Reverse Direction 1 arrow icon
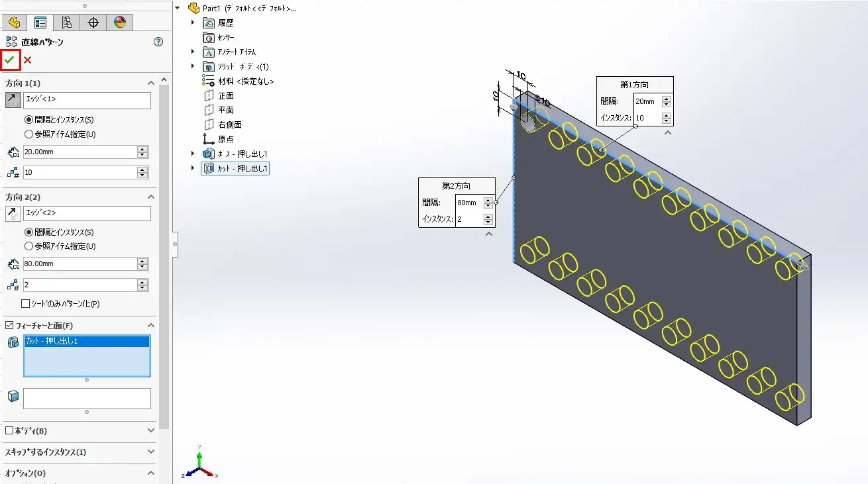 pyautogui.click(x=13, y=101)
